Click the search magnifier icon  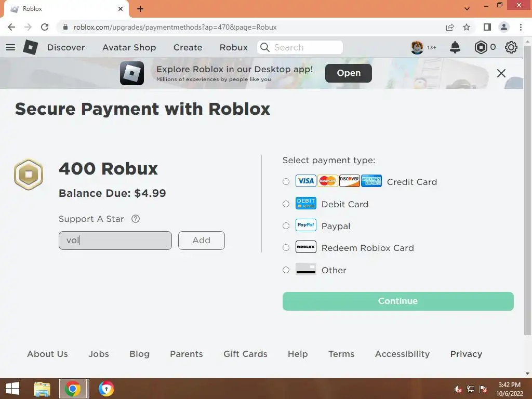[264, 47]
